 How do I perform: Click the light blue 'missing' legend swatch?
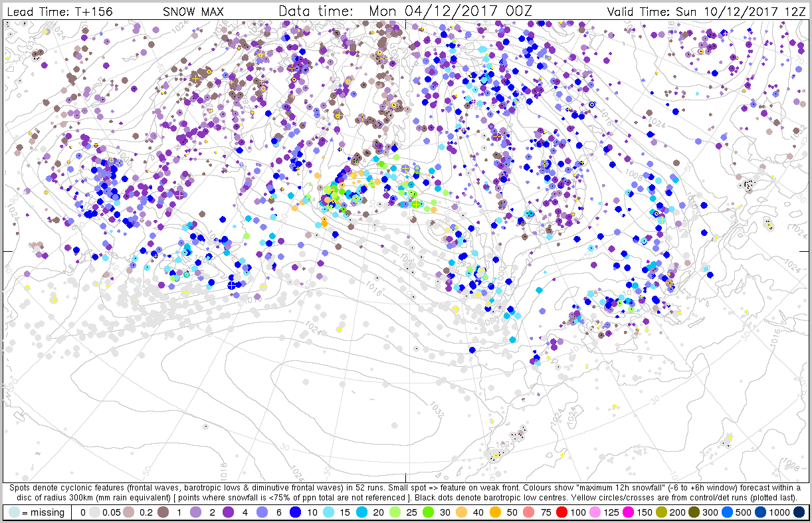14,512
